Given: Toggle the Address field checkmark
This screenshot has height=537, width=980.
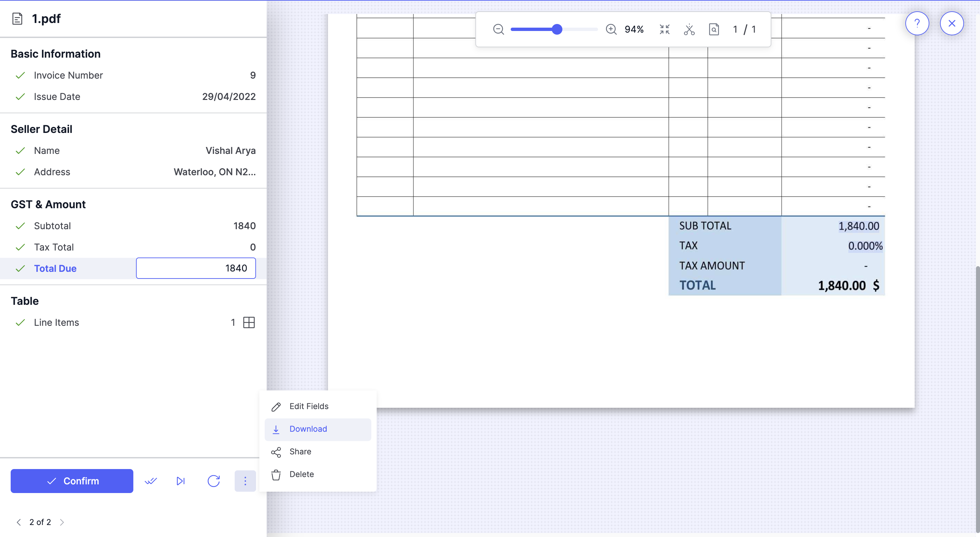Looking at the screenshot, I should point(21,172).
